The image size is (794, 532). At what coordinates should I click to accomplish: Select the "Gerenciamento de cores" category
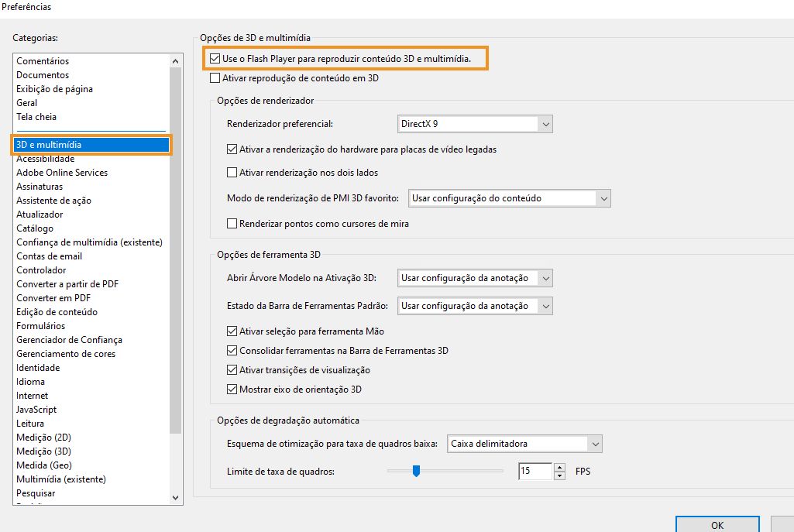click(x=66, y=353)
